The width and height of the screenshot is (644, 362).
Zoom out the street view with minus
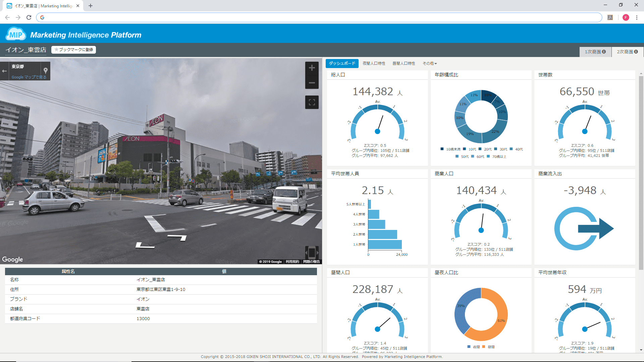coord(312,82)
